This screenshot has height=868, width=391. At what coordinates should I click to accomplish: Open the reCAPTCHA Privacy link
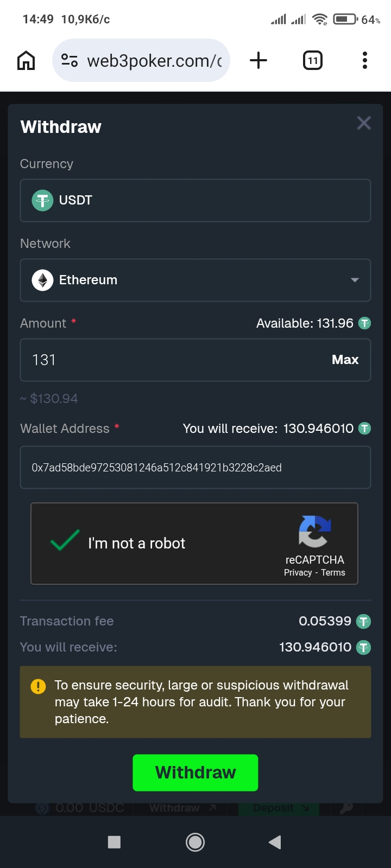[298, 573]
